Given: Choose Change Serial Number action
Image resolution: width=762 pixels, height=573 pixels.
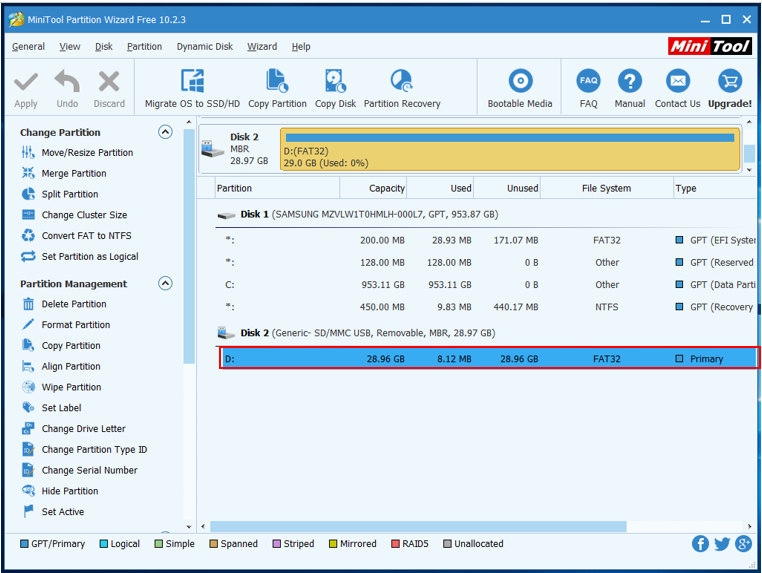Looking at the screenshot, I should click(80, 470).
